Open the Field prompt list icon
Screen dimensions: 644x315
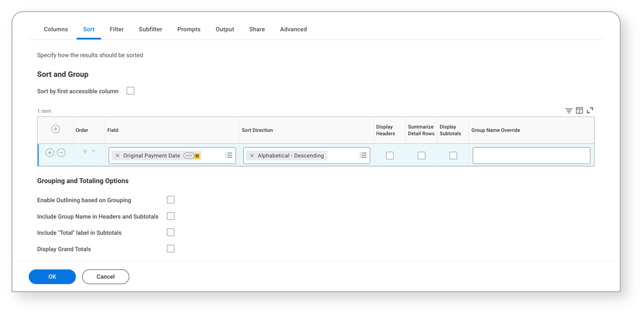(x=229, y=155)
